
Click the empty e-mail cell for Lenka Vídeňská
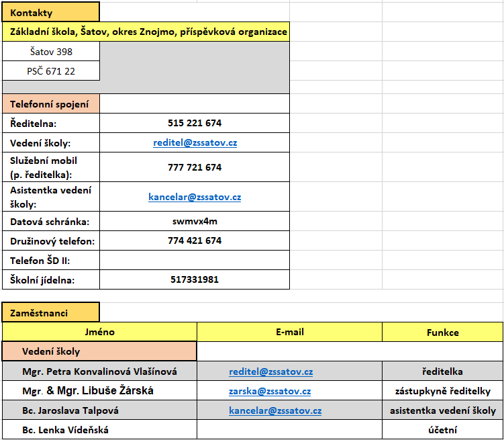[290, 430]
